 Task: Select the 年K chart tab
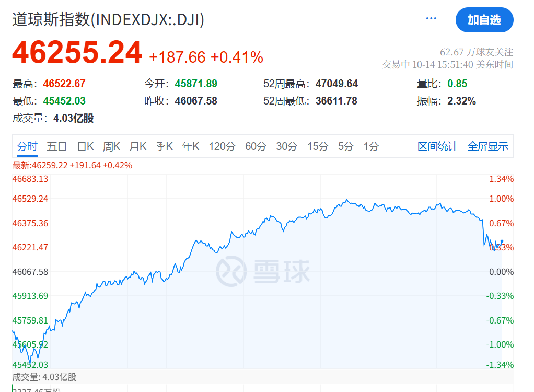(x=191, y=146)
